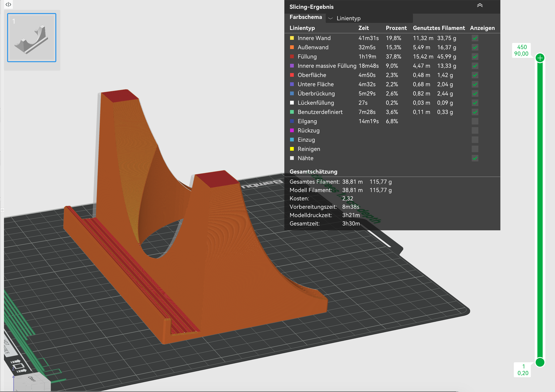Click the red Oberfläche color swatch

click(x=292, y=75)
